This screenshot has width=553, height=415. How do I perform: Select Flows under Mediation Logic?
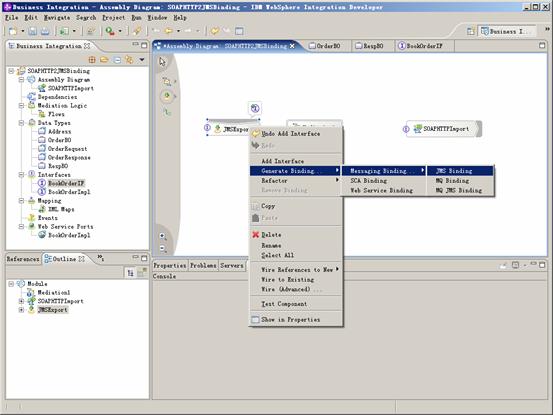56,114
